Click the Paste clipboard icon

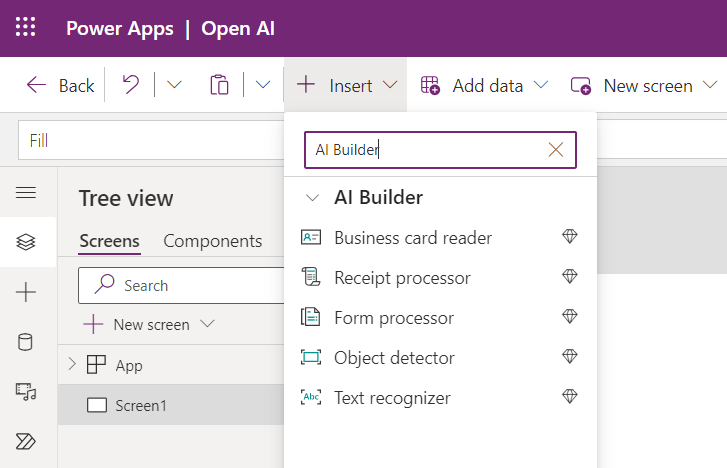(219, 85)
